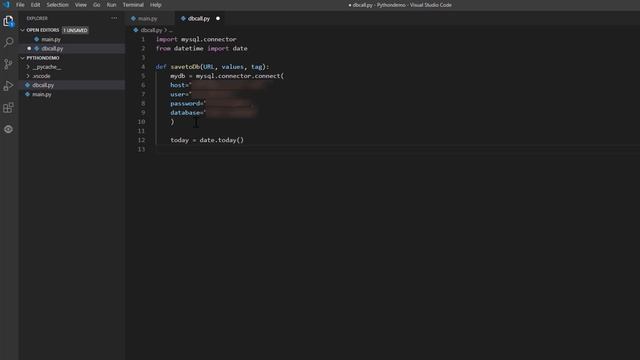This screenshot has width=640, height=360.
Task: Open the Run menu
Action: coord(111,5)
